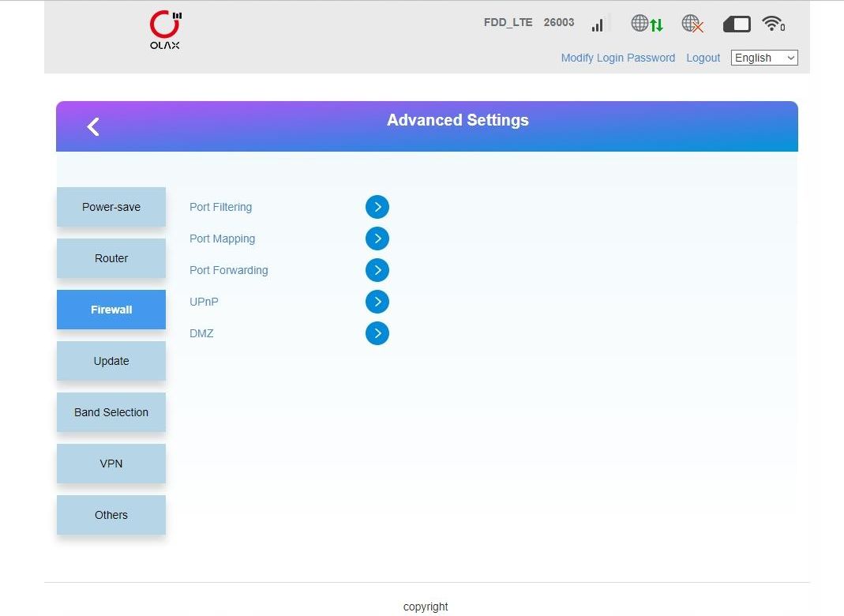844x616 pixels.
Task: Click the Wi-Fi connected devices icon
Action: [x=773, y=24]
